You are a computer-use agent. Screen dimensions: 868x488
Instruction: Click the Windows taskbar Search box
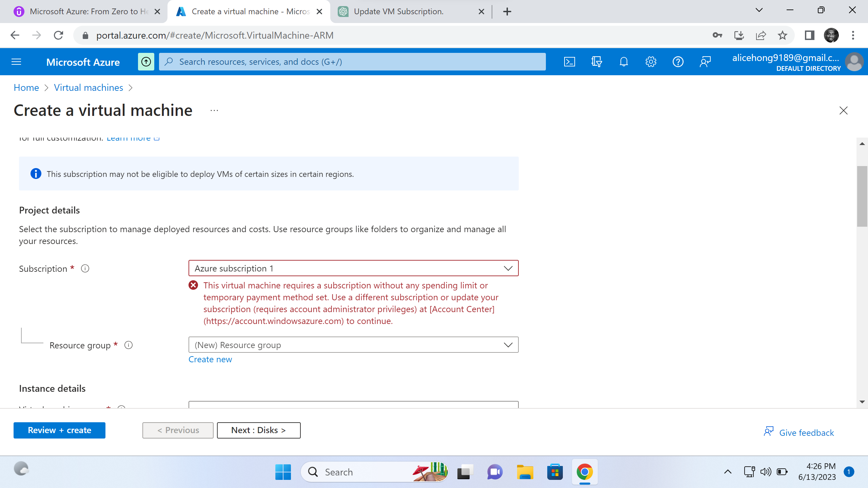tap(374, 472)
